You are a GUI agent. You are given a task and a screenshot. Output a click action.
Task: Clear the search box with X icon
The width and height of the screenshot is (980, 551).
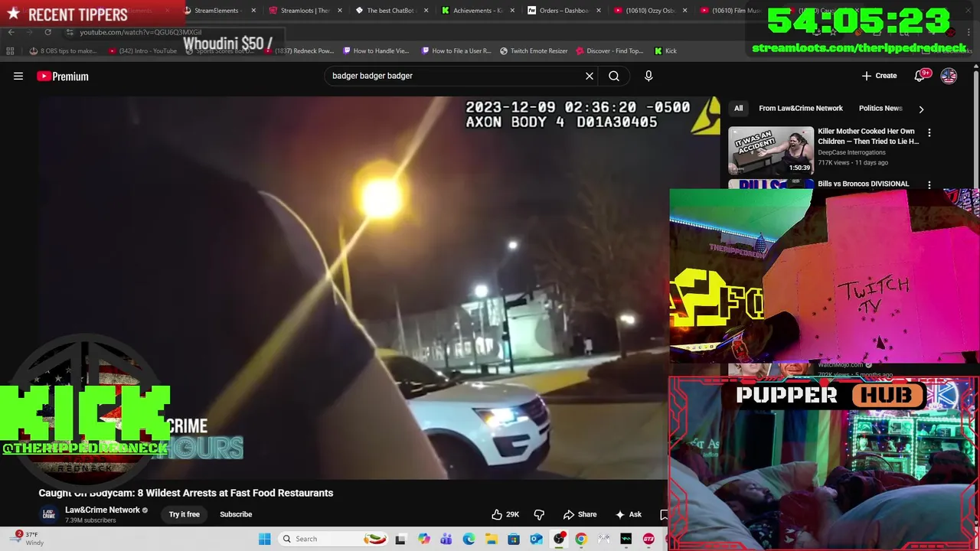[x=590, y=76]
